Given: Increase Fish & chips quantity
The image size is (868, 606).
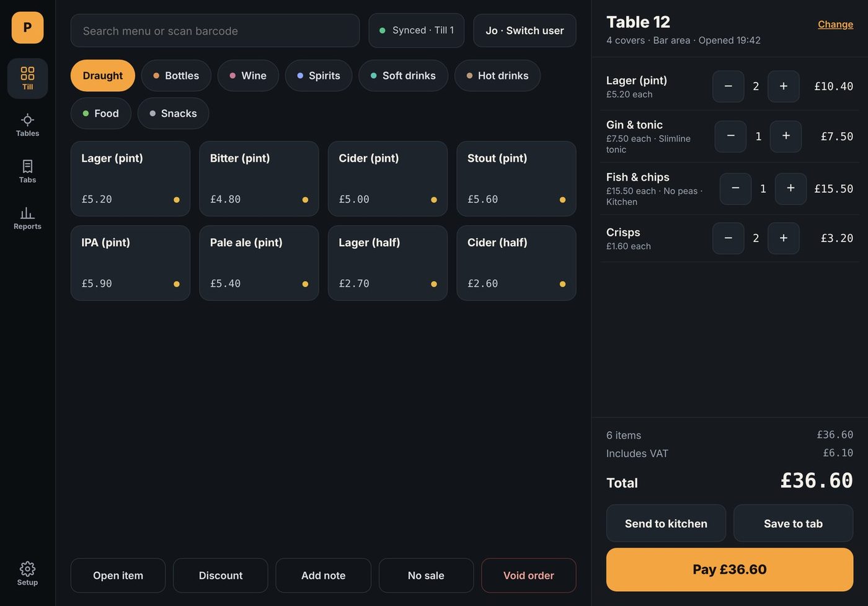Looking at the screenshot, I should pyautogui.click(x=791, y=189).
